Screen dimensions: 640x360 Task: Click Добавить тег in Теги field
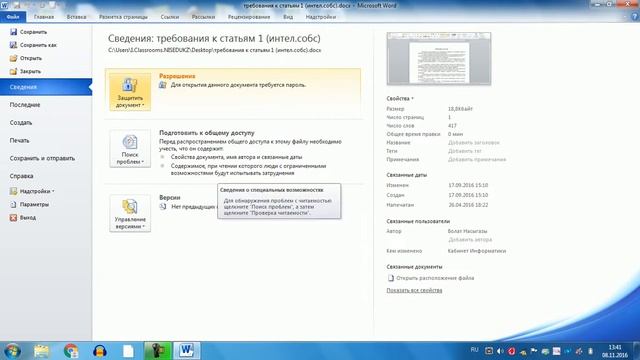click(464, 151)
